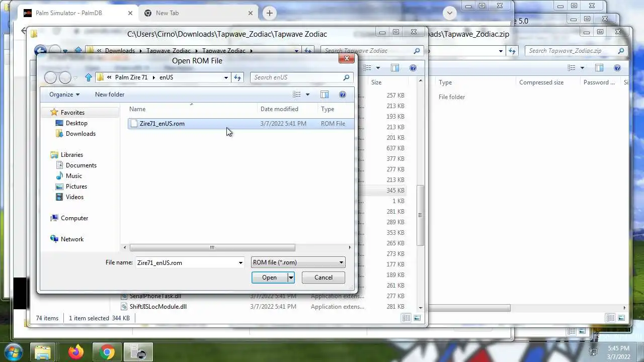Screen dimensions: 644x362
Task: Click the details view button in status bar
Action: [x=406, y=318]
